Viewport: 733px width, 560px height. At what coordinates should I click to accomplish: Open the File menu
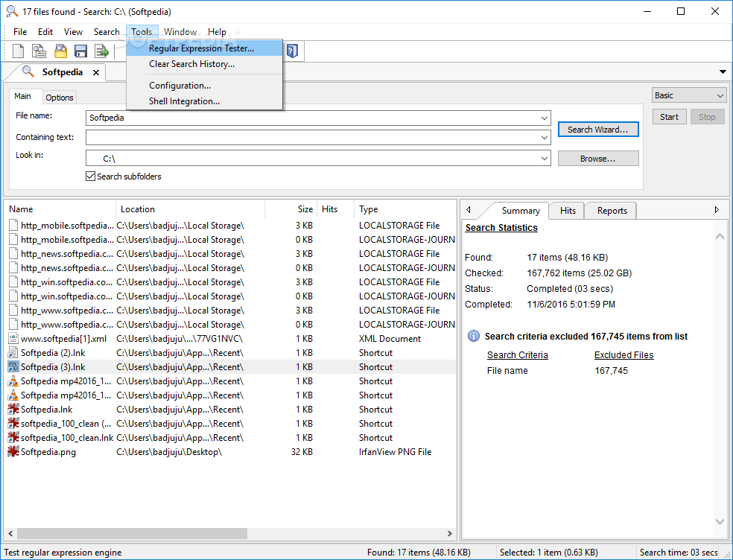(x=20, y=32)
